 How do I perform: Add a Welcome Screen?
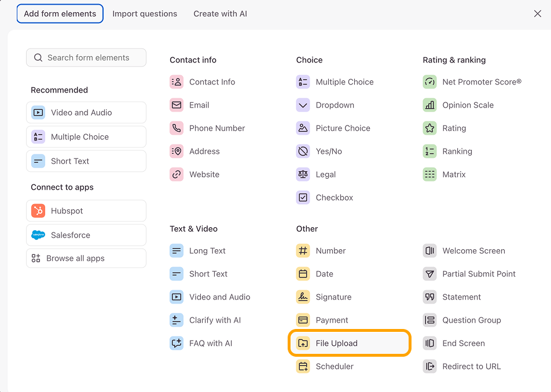464,250
